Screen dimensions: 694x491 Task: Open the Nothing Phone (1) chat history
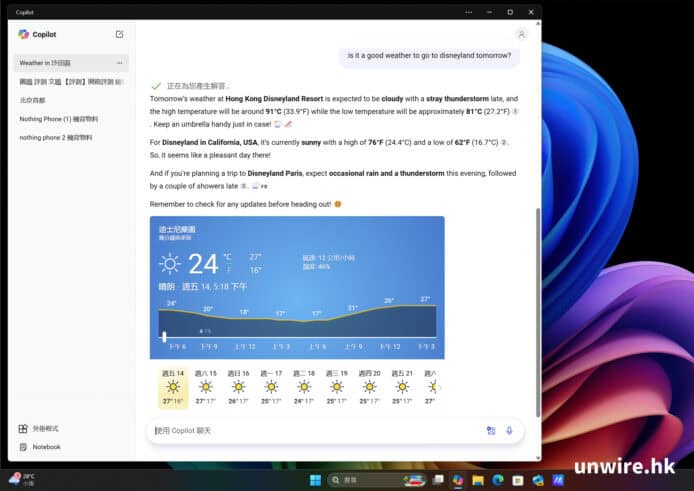point(53,119)
